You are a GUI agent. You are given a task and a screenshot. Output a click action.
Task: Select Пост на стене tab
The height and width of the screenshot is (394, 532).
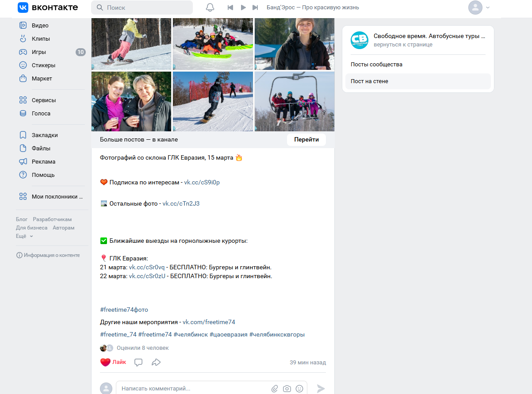(418, 81)
